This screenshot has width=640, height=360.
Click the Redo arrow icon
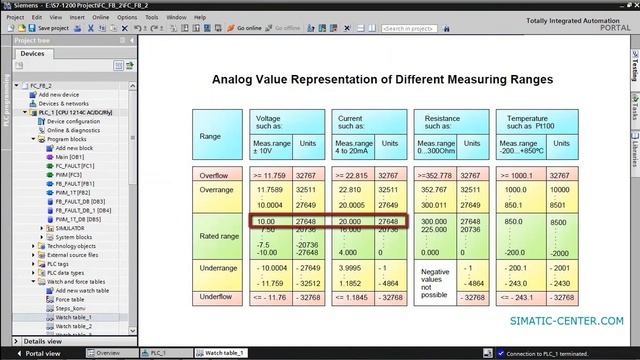154,28
